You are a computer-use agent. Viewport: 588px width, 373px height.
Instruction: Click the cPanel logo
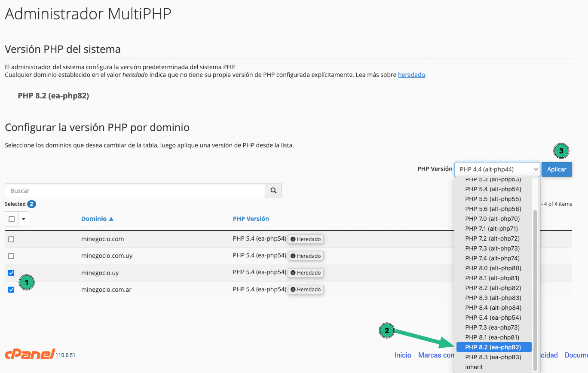coord(30,355)
